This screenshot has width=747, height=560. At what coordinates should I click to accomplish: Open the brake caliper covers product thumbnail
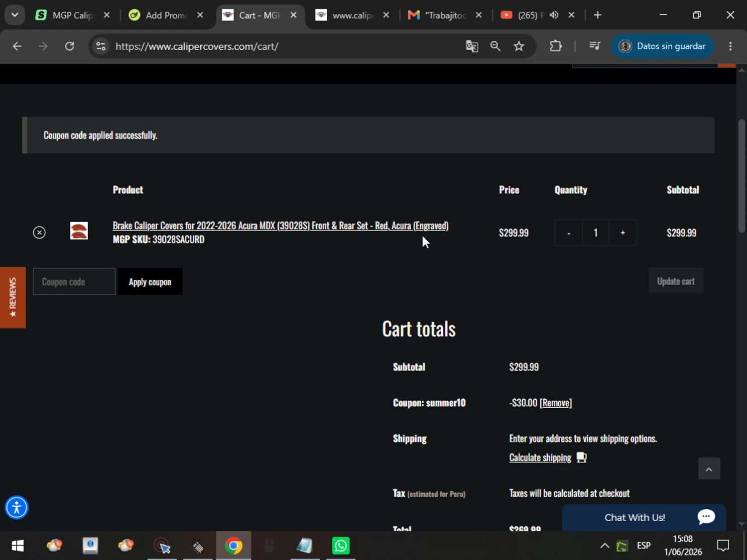[79, 231]
